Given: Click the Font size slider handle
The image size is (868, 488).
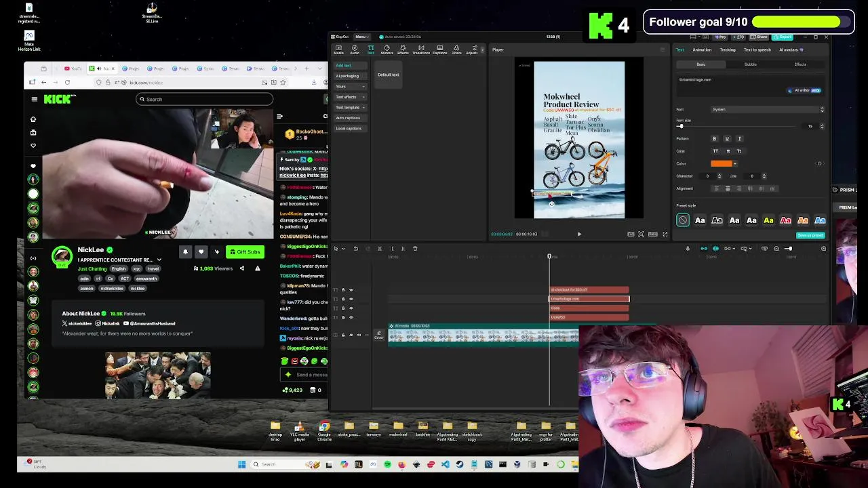Looking at the screenshot, I should coord(681,126).
